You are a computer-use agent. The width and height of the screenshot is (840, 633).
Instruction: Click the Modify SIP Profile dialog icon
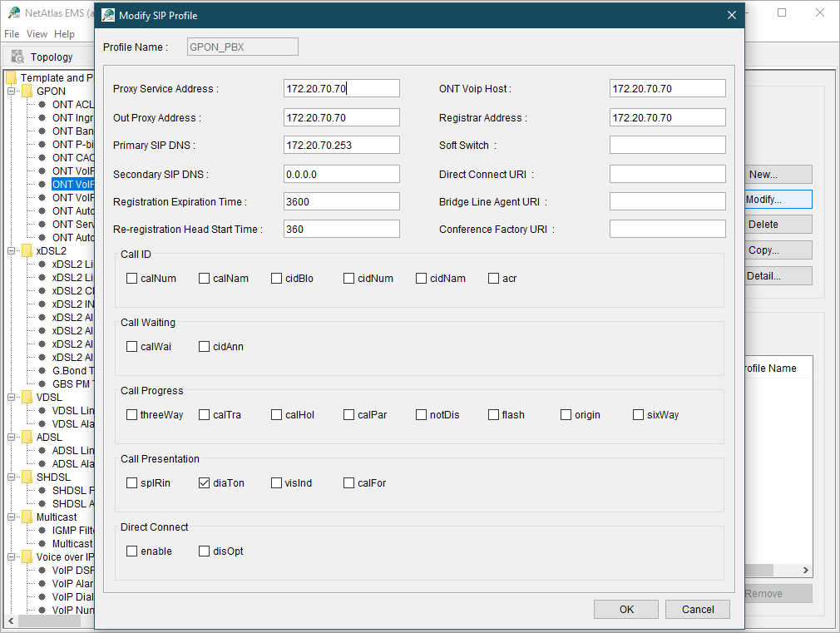click(x=108, y=15)
